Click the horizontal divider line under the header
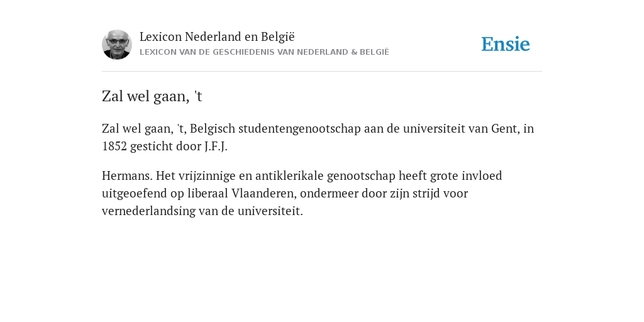The width and height of the screenshot is (644, 322). [322, 72]
